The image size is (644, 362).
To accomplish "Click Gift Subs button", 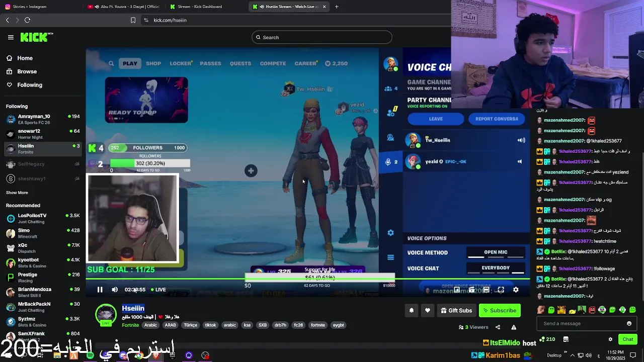I will point(456,311).
